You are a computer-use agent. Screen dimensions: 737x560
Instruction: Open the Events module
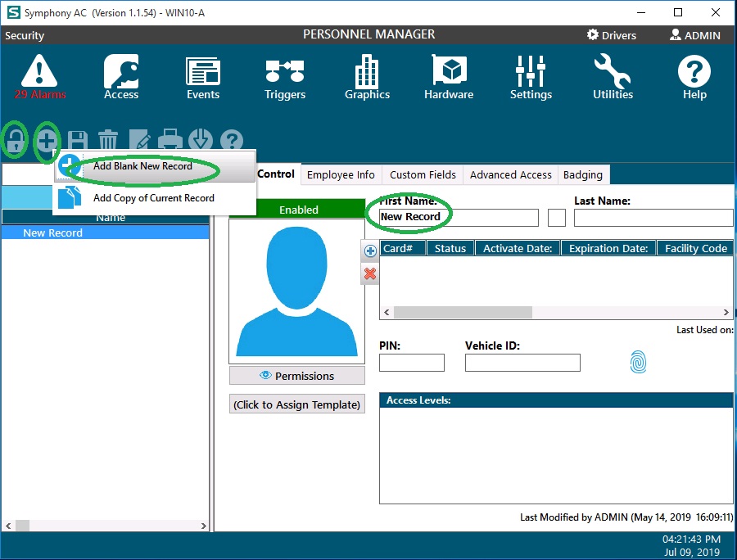click(x=203, y=77)
